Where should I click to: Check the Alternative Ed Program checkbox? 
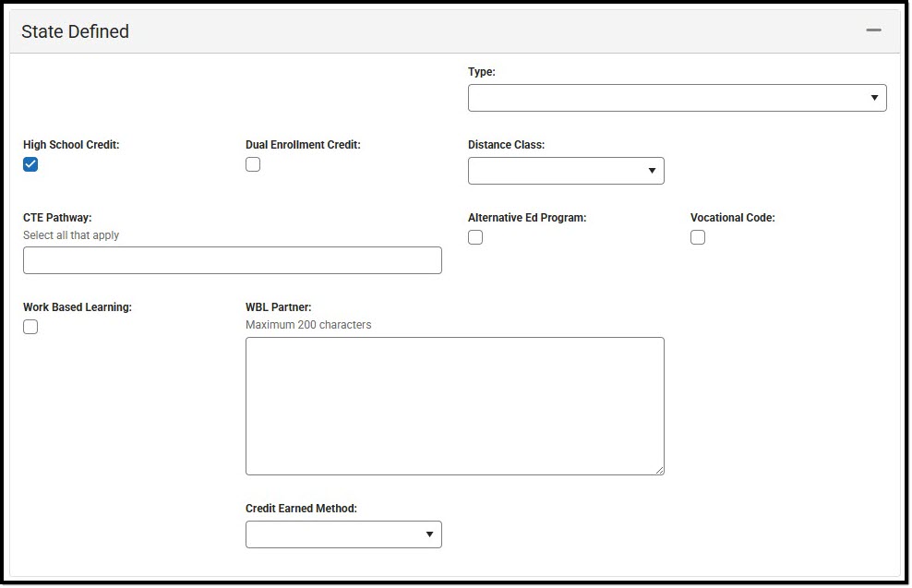coord(475,237)
